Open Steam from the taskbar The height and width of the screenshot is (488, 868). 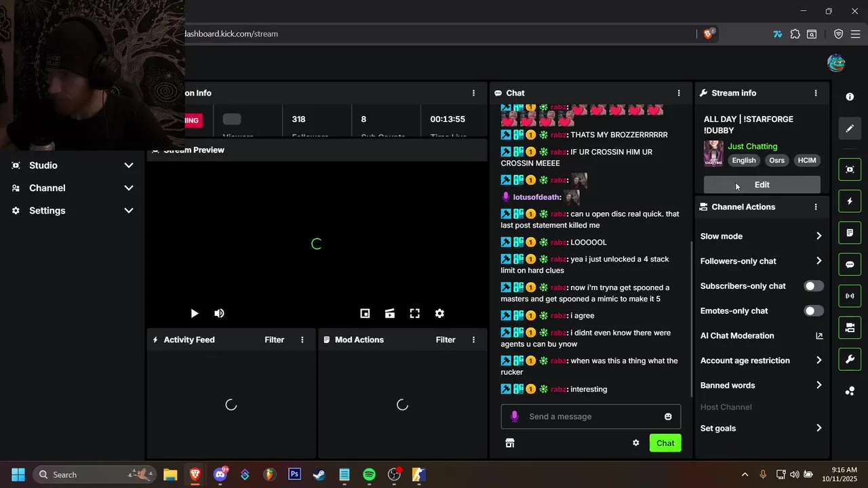[x=319, y=474]
